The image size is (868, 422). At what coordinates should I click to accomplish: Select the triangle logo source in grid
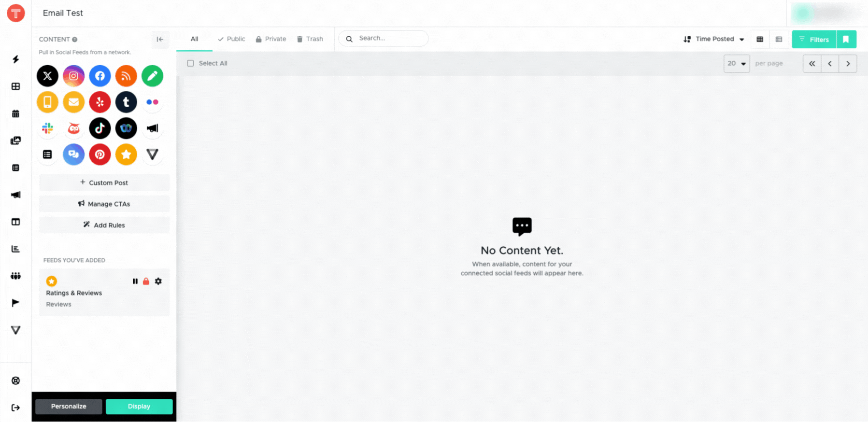[152, 155]
